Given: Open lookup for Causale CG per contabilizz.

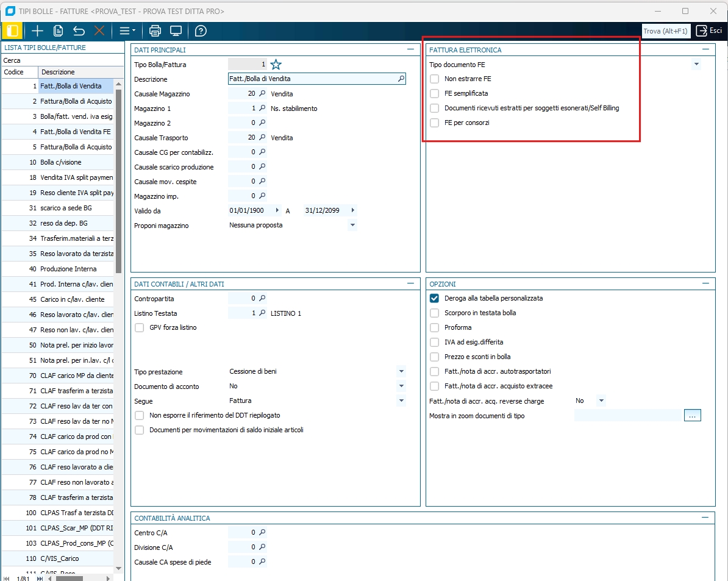Looking at the screenshot, I should (262, 152).
